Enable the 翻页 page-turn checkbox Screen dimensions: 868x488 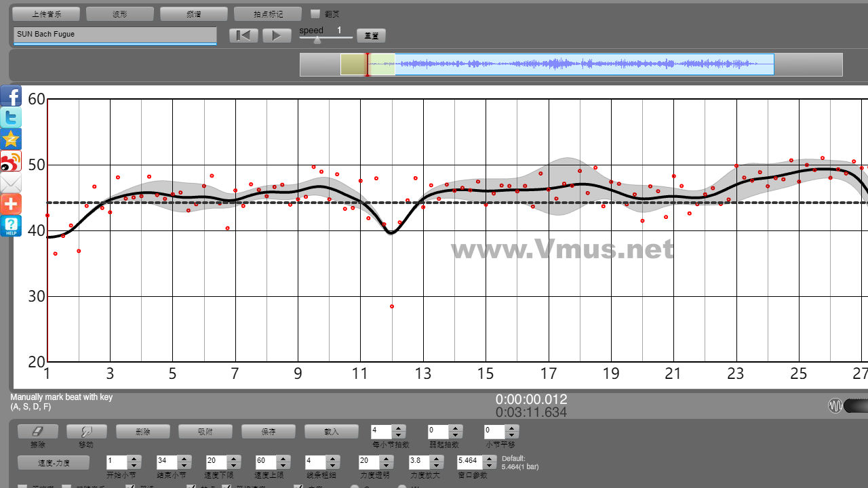click(315, 14)
